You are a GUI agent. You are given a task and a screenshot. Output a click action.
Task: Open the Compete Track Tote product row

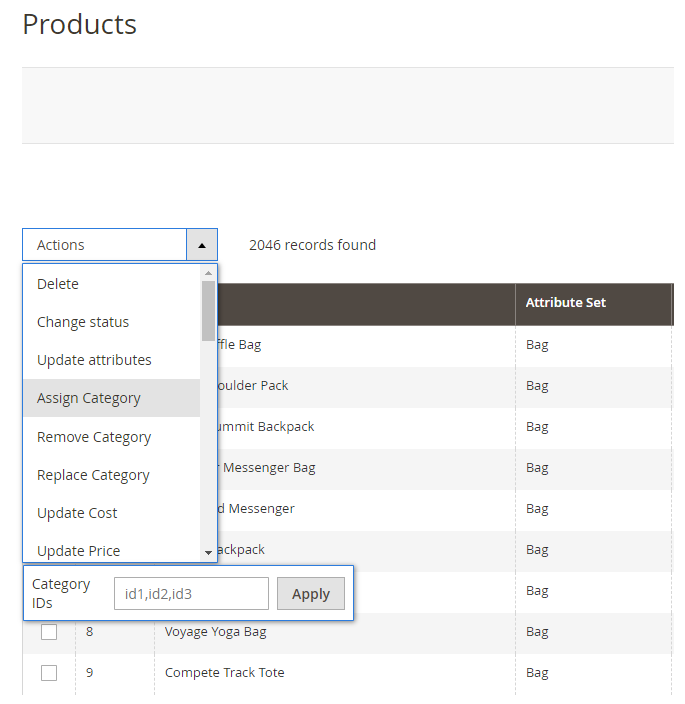224,673
